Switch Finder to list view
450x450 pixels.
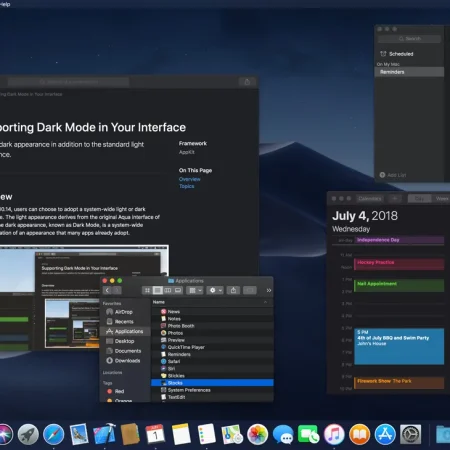(x=157, y=290)
